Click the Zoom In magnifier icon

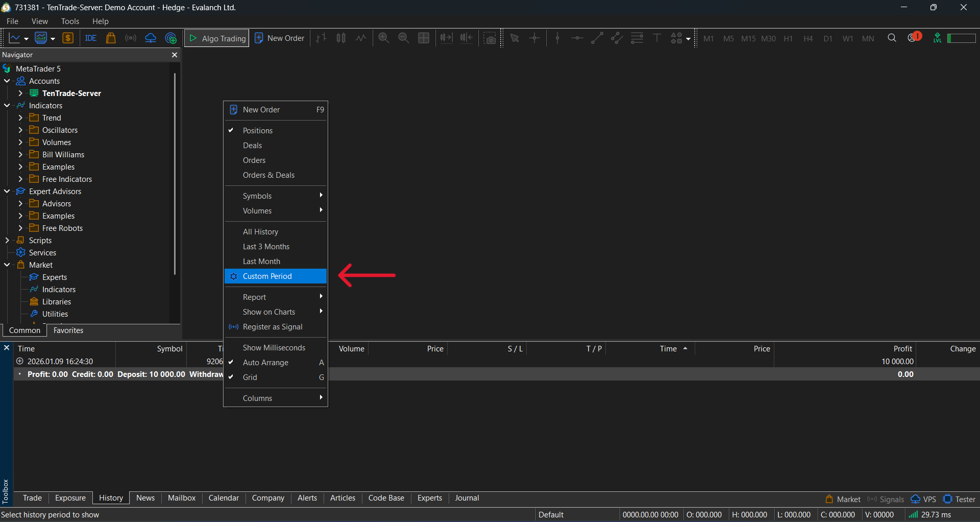coord(384,38)
